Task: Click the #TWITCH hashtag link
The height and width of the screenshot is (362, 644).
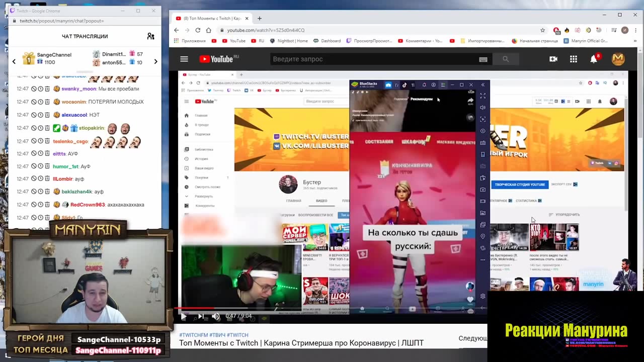Action: 237,335
